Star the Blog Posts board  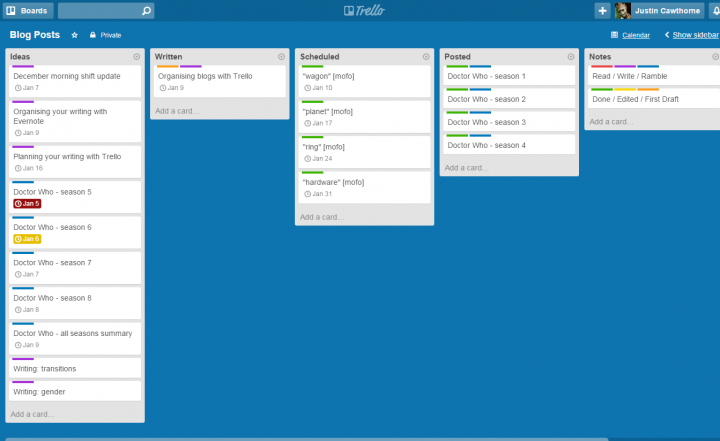(x=74, y=35)
